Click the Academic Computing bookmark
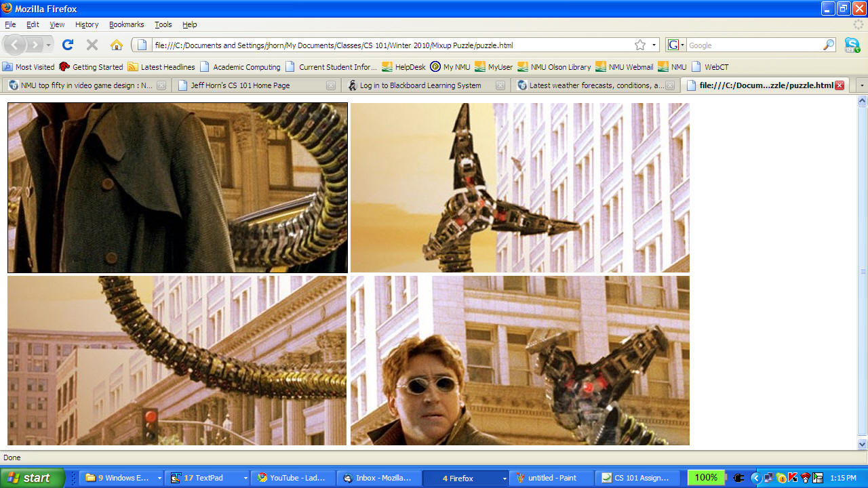This screenshot has width=868, height=488. 240,67
